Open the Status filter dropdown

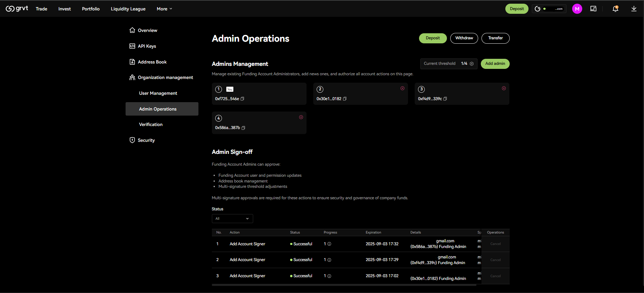232,218
